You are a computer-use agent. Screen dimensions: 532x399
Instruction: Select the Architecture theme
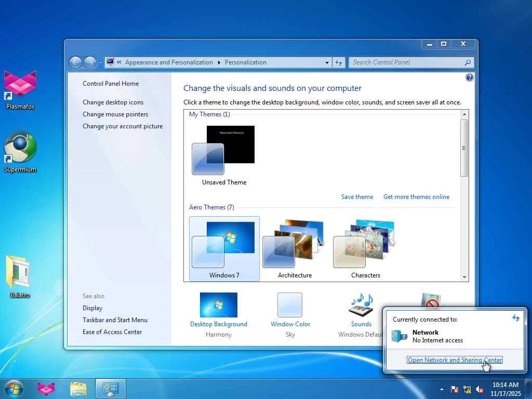pos(295,249)
